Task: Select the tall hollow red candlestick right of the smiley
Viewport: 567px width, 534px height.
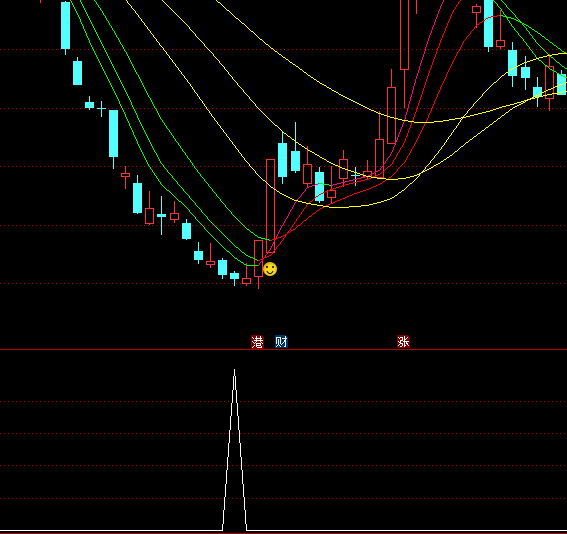Action: click(270, 206)
